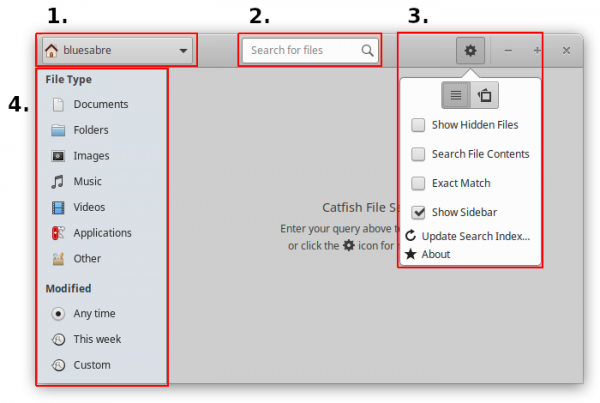Enable Search File Contents checkbox
The width and height of the screenshot is (600, 403).
coord(418,154)
